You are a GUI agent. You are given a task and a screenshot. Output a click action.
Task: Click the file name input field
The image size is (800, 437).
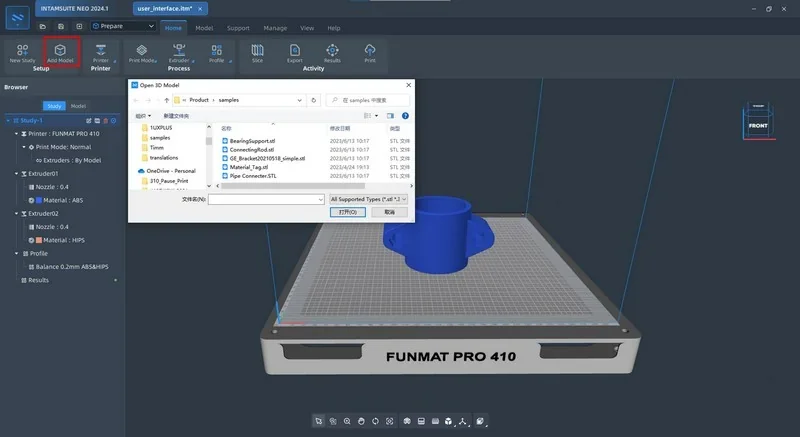pyautogui.click(x=266, y=199)
